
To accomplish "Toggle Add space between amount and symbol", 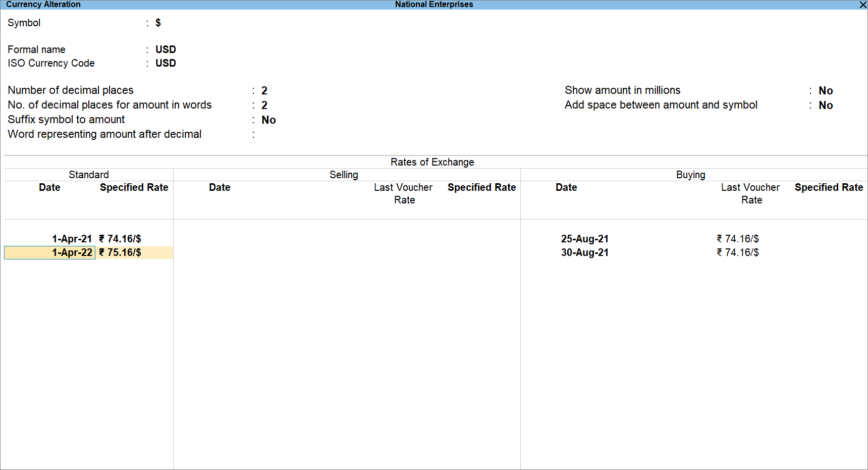I will pyautogui.click(x=826, y=106).
